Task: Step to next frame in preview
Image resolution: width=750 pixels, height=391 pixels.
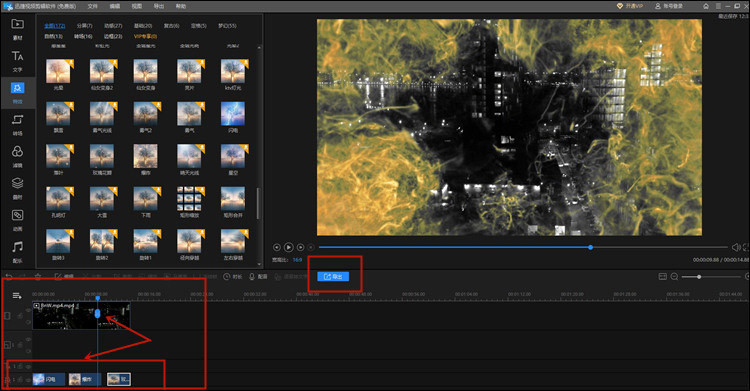Action: (x=300, y=247)
